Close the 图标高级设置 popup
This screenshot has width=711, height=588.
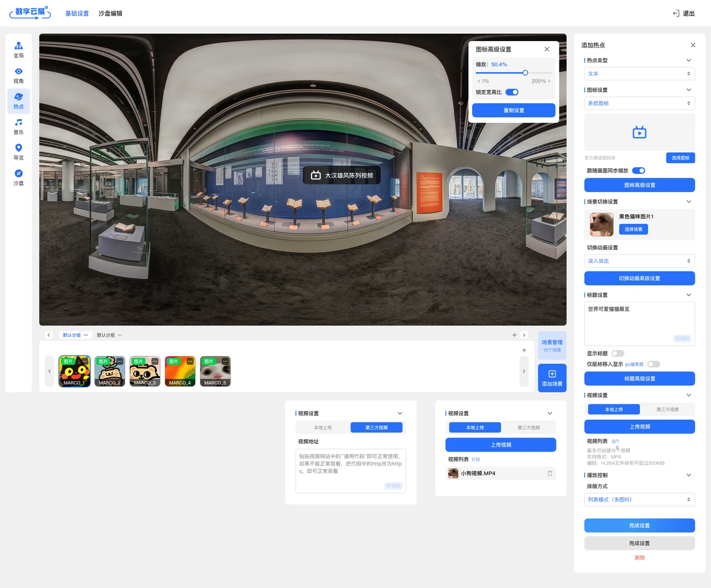click(x=547, y=49)
